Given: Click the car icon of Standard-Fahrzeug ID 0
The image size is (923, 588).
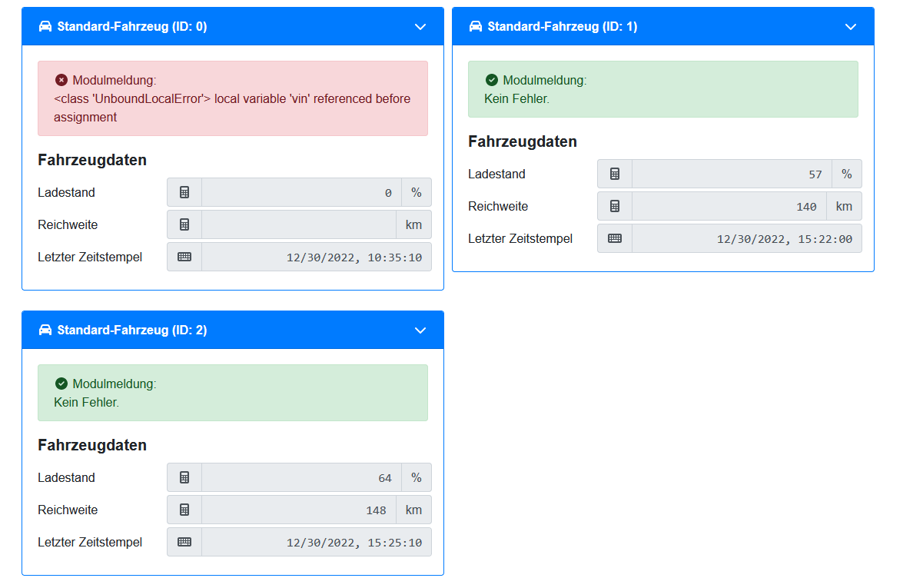Looking at the screenshot, I should [x=45, y=27].
